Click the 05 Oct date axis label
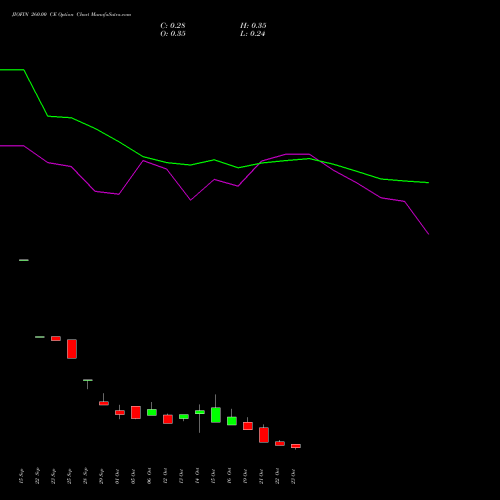The height and width of the screenshot is (500, 500). (133, 476)
